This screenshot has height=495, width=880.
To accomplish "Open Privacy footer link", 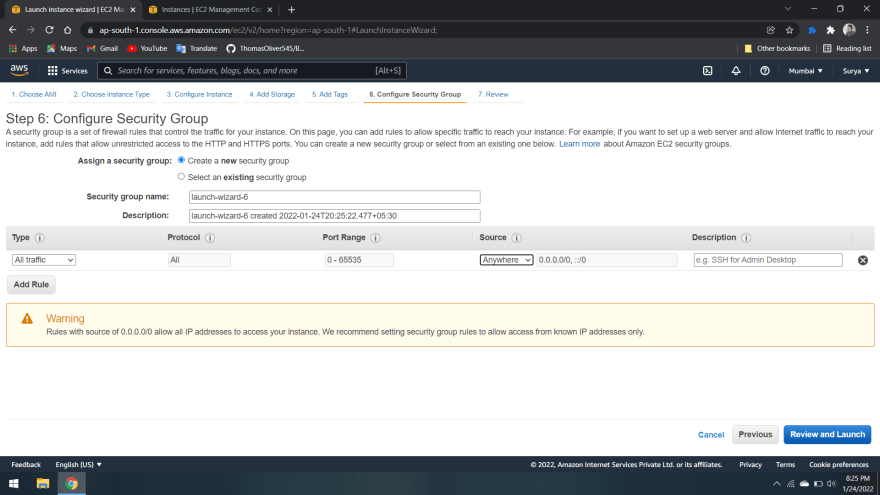I will 750,464.
